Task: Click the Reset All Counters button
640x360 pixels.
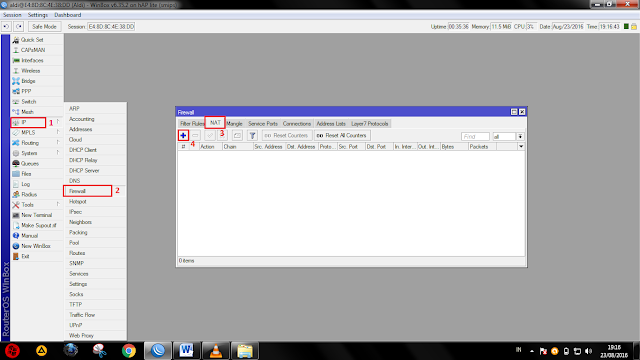Action: point(342,136)
